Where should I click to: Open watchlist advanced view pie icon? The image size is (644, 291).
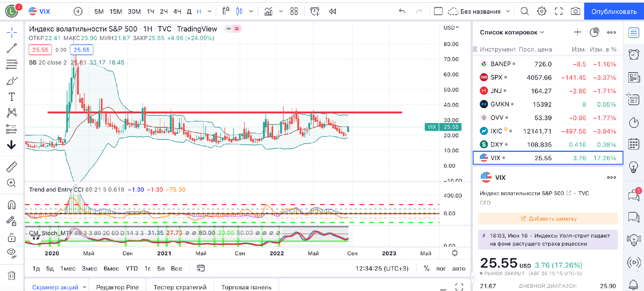[594, 33]
